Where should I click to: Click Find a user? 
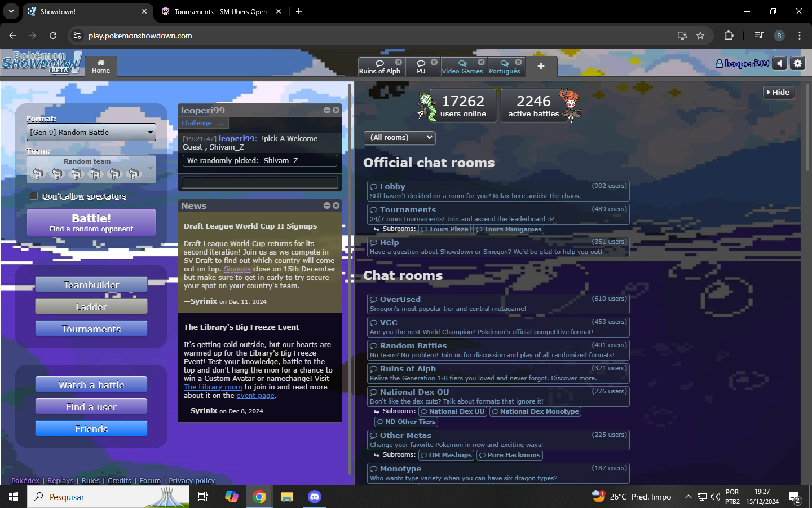[91, 407]
